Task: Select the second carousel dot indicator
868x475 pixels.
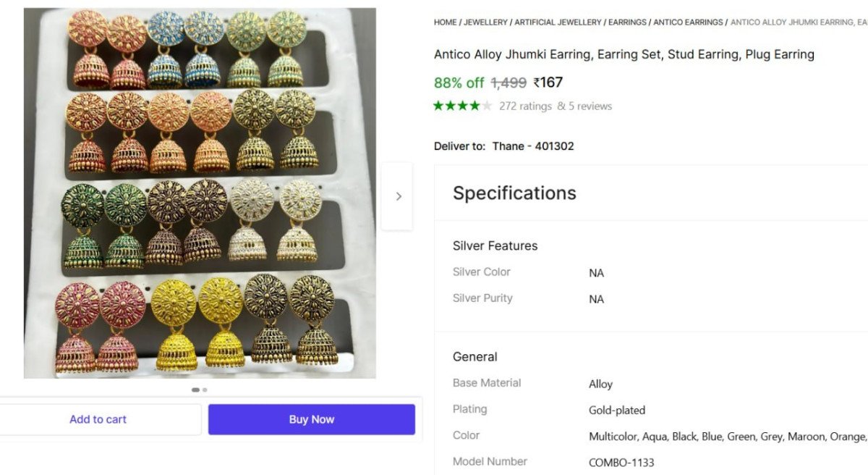Action: point(205,390)
